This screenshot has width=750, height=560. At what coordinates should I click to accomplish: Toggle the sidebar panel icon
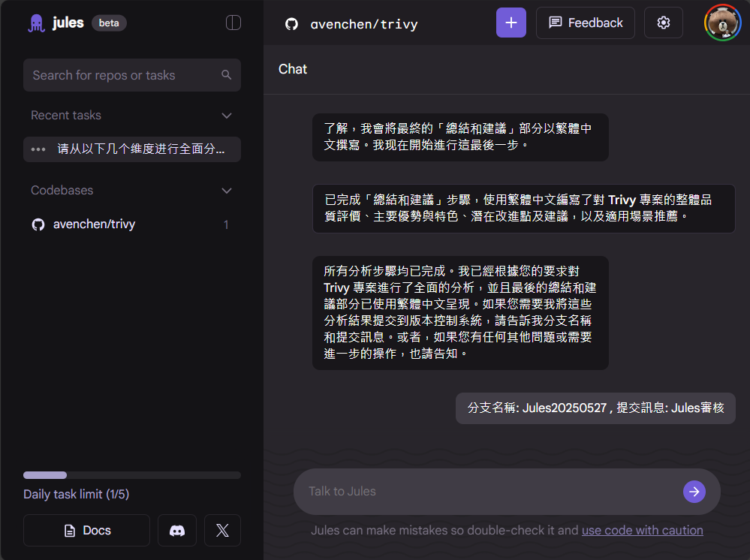233,23
